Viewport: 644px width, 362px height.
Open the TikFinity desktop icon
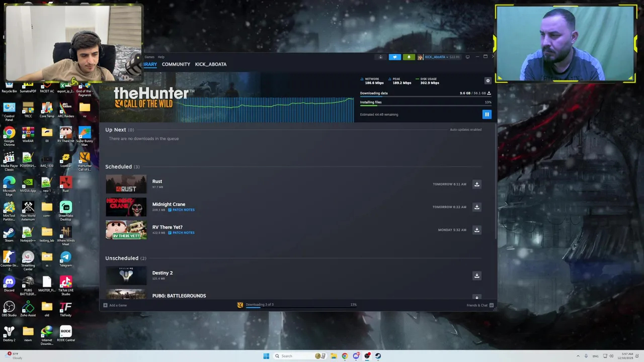65,309
